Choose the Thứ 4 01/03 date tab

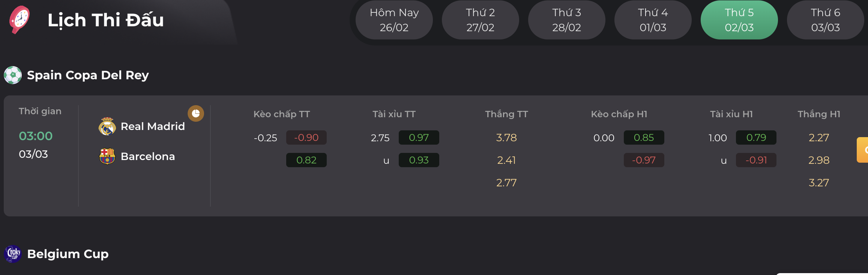[x=653, y=20]
